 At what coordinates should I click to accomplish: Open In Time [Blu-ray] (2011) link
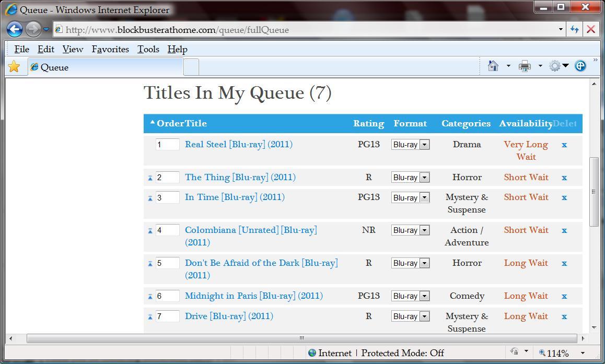(235, 197)
